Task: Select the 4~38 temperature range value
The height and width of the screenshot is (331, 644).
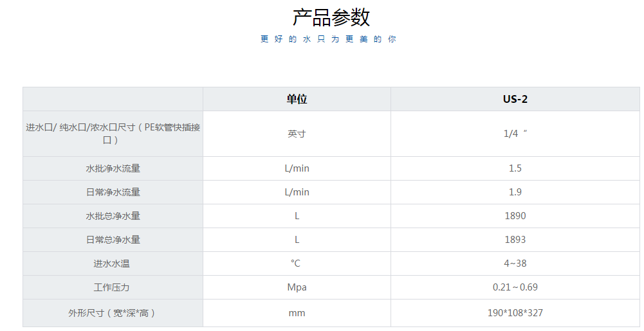Action: click(515, 264)
